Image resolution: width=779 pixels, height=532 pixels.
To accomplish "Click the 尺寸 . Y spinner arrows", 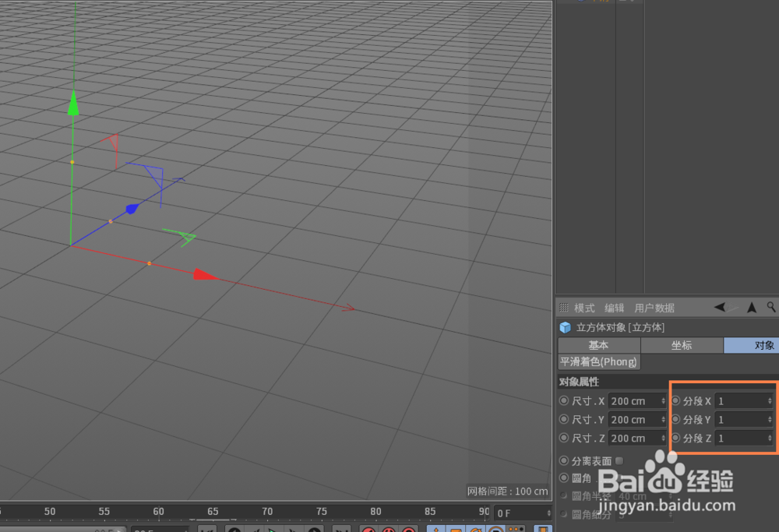I will [x=663, y=420].
